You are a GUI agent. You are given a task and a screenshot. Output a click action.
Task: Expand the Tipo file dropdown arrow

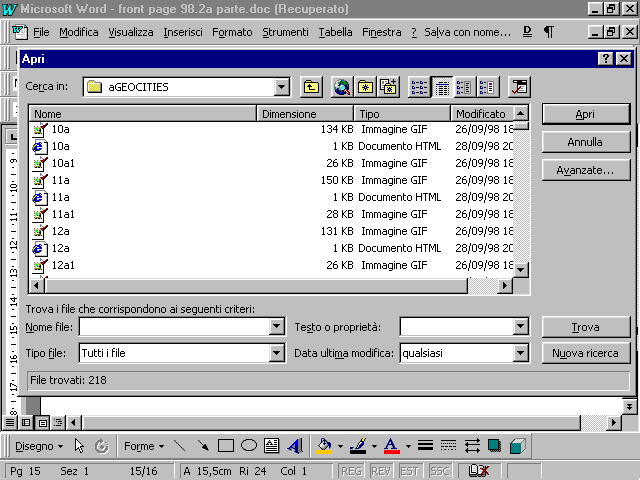tap(276, 353)
